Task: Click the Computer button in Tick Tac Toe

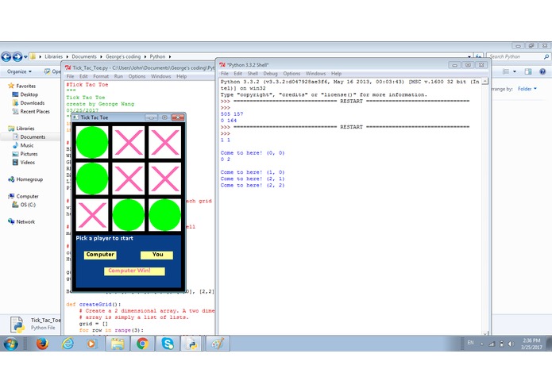Action: click(x=100, y=255)
